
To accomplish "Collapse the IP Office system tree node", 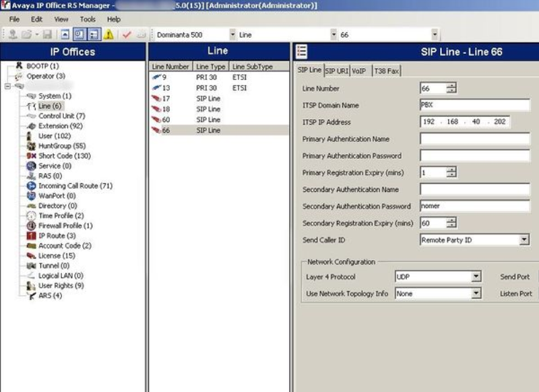I will point(7,86).
